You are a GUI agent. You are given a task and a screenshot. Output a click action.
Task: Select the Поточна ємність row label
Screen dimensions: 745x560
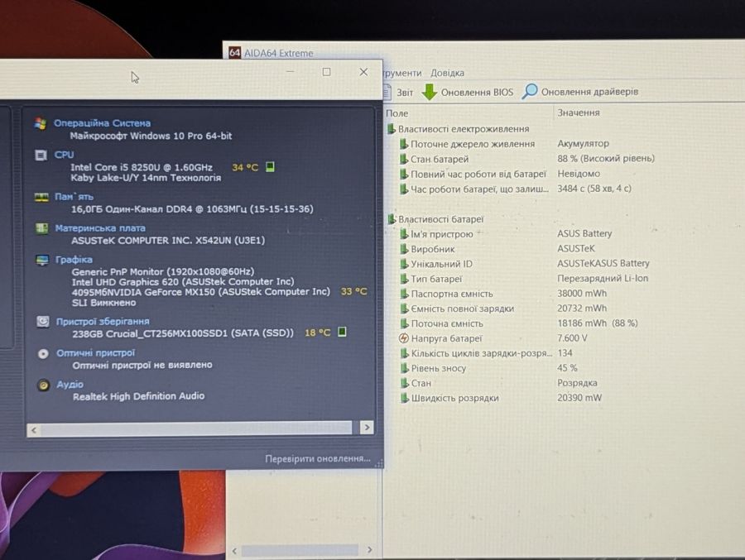pos(447,323)
